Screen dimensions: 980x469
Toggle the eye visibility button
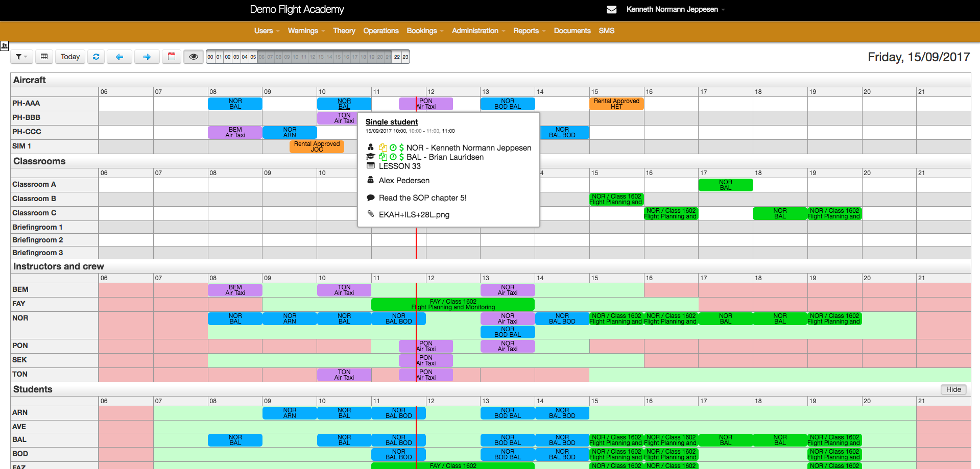coord(194,57)
